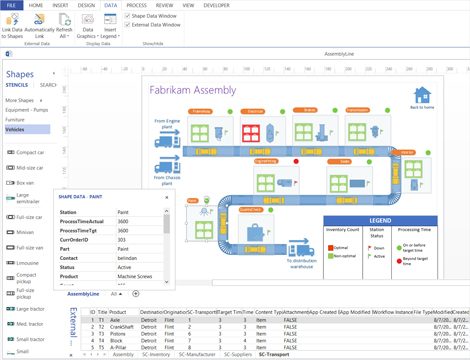Open the PROCESS ribbon tab
The width and height of the screenshot is (470, 360).
(x=136, y=5)
